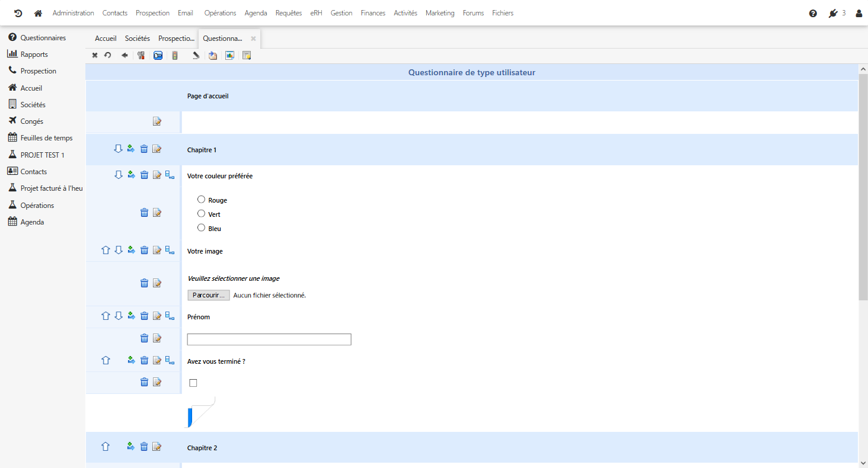Click the back arrow toolbar icon
Viewport: 868px width, 468px height.
pyautogui.click(x=125, y=55)
